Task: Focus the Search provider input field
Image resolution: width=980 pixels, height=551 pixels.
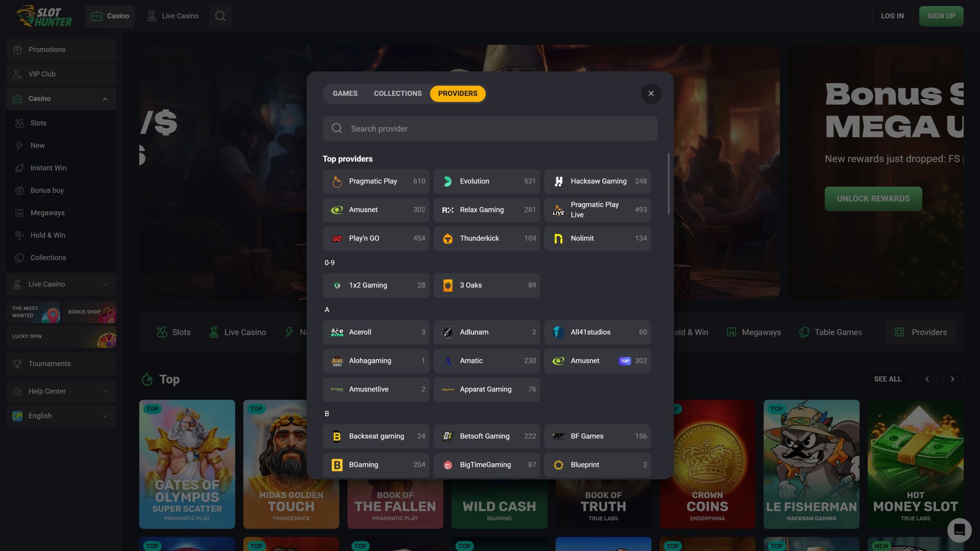Action: 490,129
